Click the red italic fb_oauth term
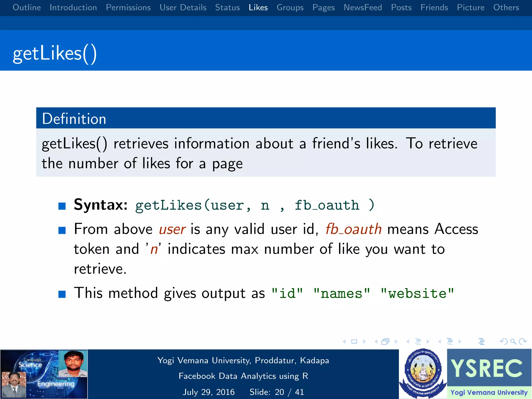This screenshot has height=399, width=532. (354, 229)
